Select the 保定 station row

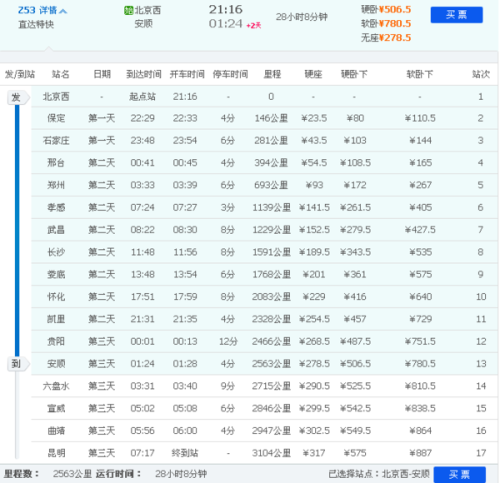click(264, 118)
